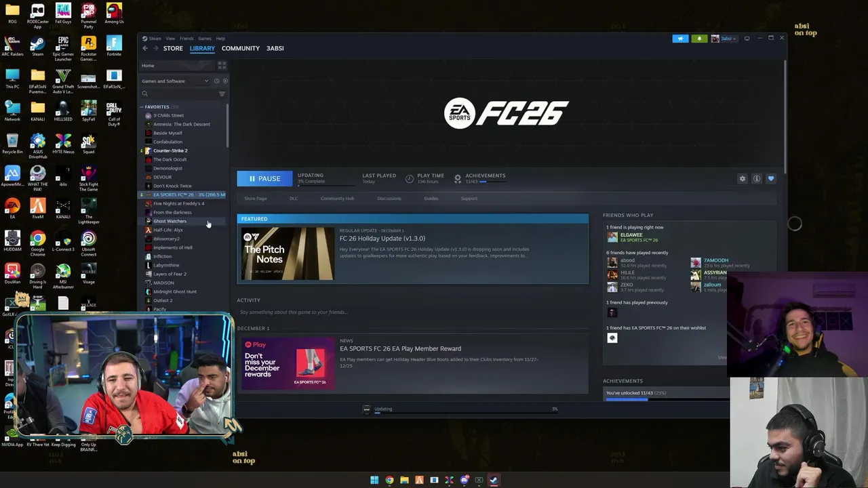The image size is (868, 488).
Task: Open the green notifications bell
Action: [x=699, y=39]
